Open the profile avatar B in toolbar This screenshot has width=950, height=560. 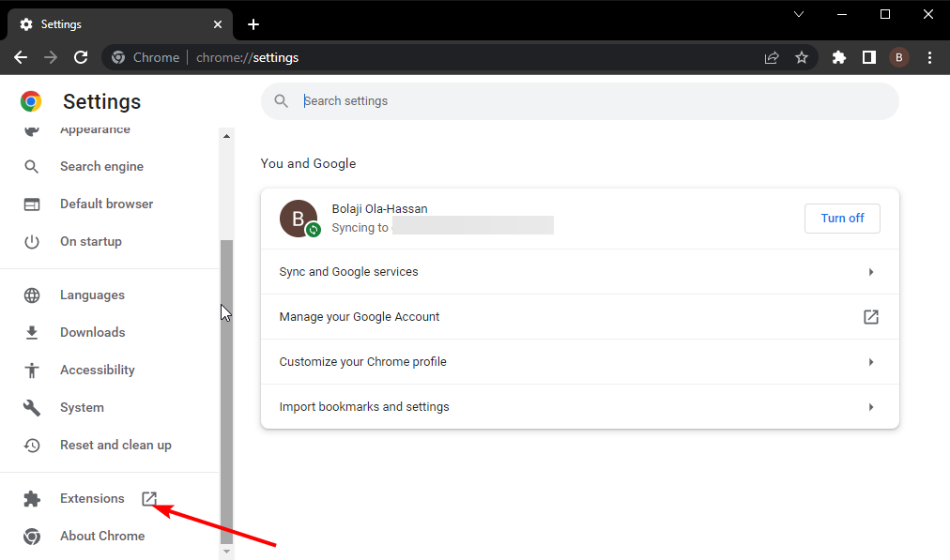(899, 57)
